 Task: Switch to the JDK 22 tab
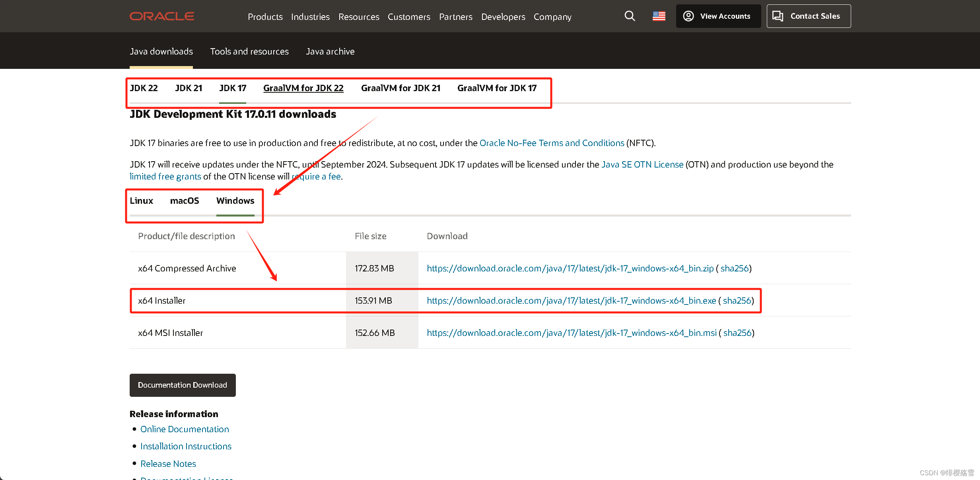tap(144, 88)
